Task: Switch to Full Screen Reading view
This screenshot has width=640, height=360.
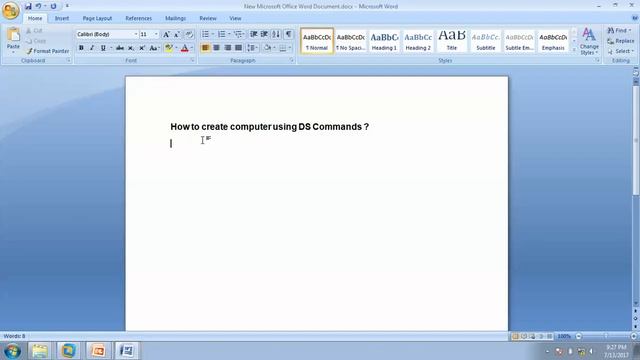Action: tap(524, 336)
